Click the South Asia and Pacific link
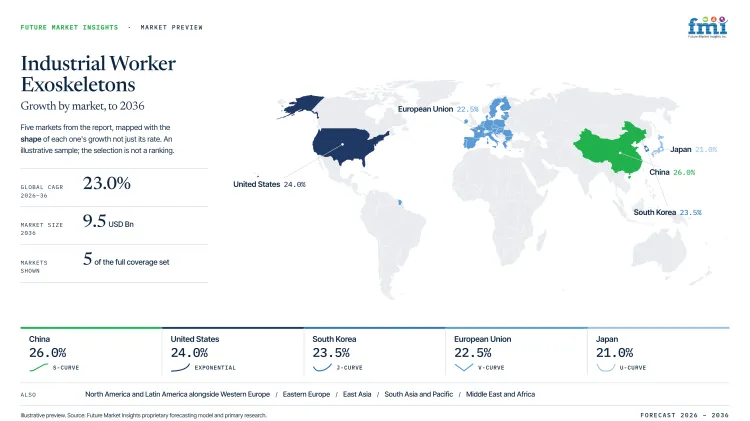Screen dimensions: 750x421 point(419,394)
